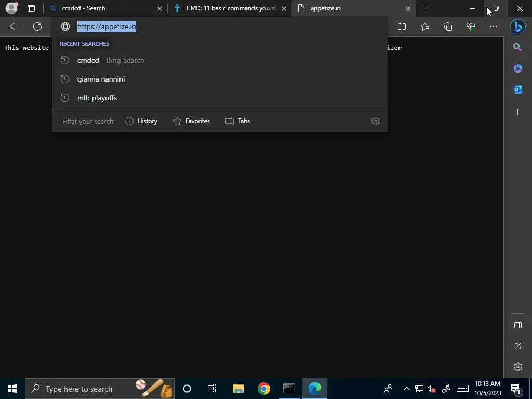
Task: Expand hidden system tray icons
Action: pos(406,389)
